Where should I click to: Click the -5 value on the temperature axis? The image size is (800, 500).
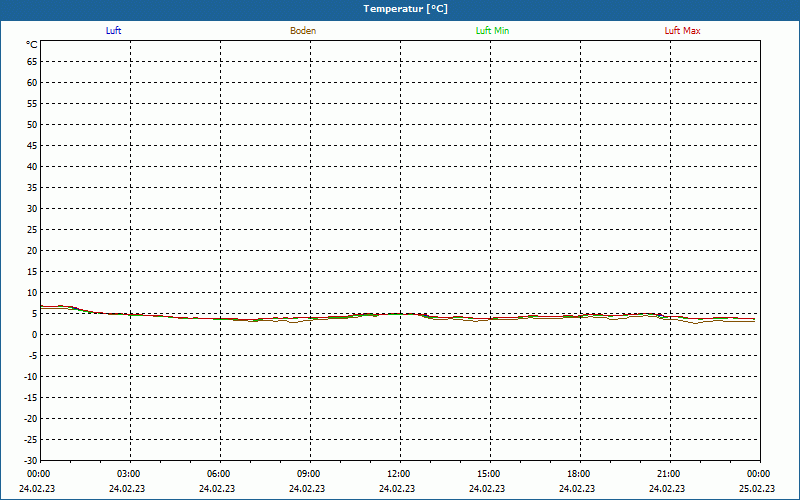[x=33, y=356]
